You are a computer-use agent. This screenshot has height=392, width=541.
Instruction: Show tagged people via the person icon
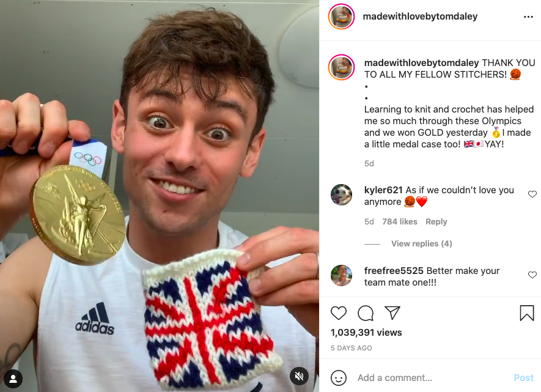pos(13,379)
